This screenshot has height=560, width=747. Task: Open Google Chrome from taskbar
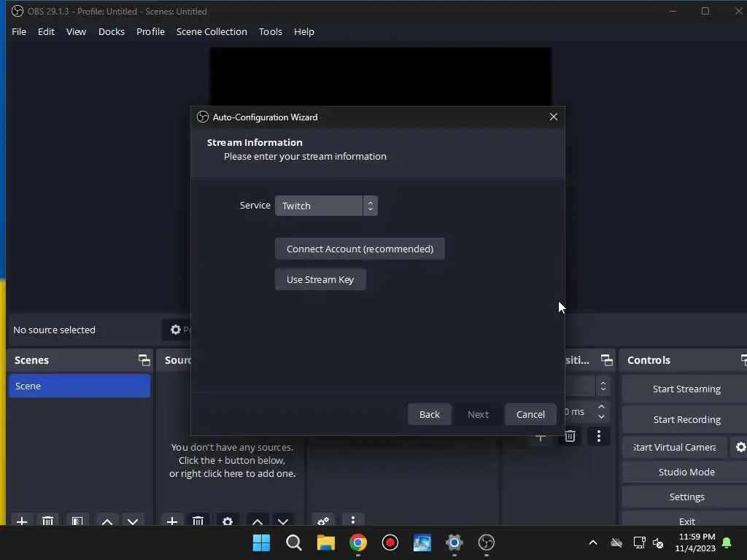point(357,542)
